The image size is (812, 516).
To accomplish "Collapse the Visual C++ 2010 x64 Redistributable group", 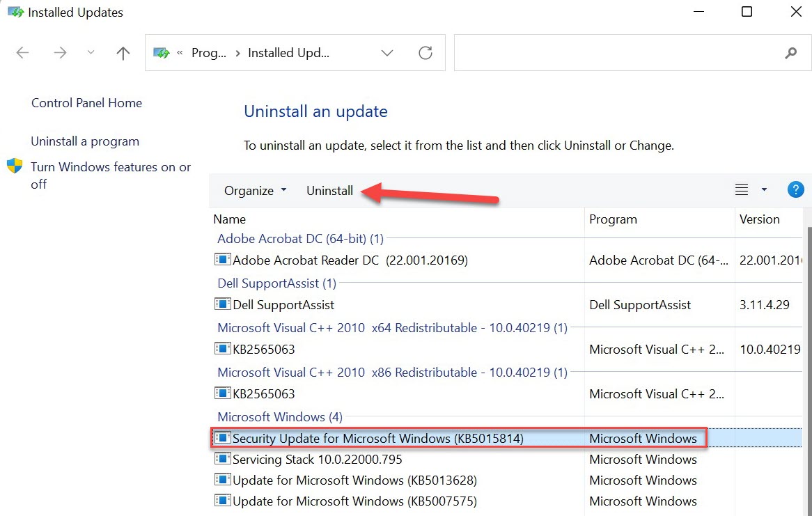I will 393,328.
